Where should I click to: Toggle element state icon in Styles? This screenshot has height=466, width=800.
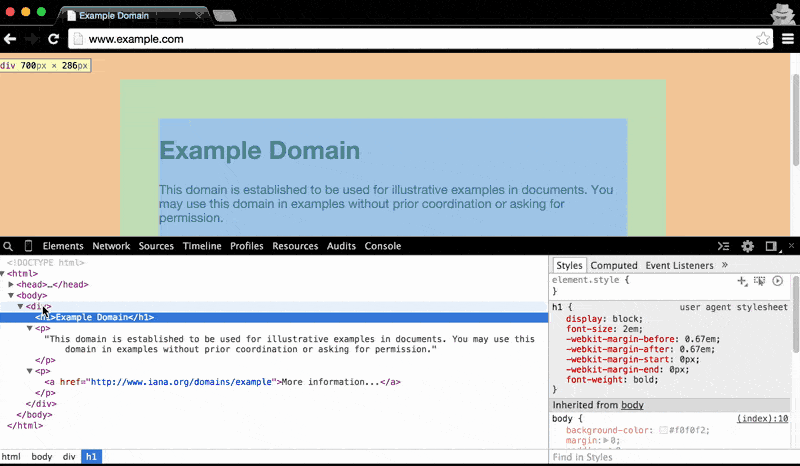760,281
